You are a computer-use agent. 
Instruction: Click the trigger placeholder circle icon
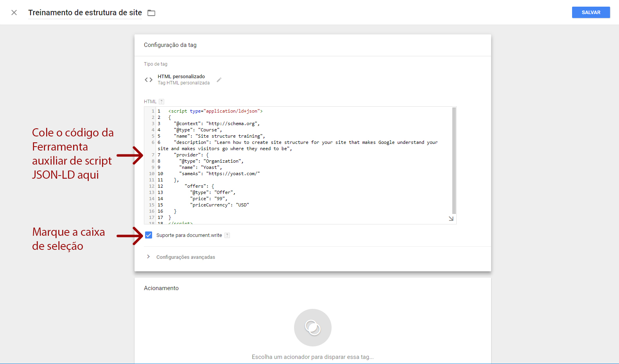(313, 328)
